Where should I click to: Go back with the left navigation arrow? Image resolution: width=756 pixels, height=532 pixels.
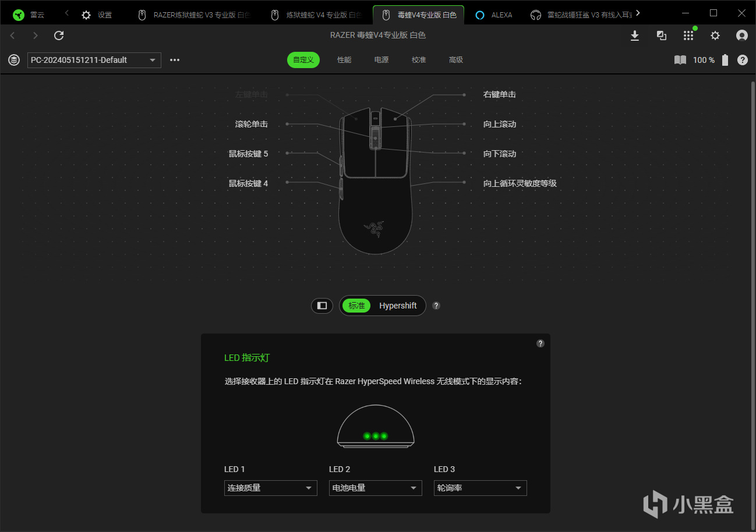tap(13, 36)
